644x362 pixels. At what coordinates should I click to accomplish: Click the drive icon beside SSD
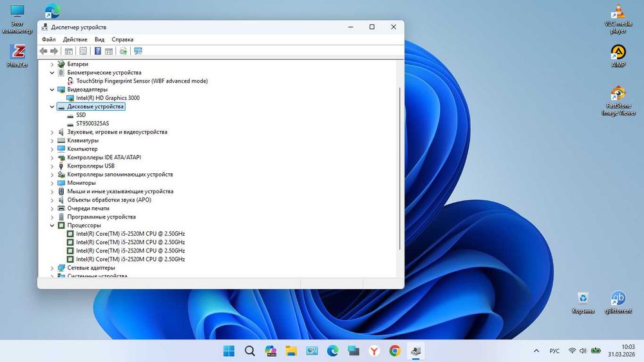click(x=70, y=115)
